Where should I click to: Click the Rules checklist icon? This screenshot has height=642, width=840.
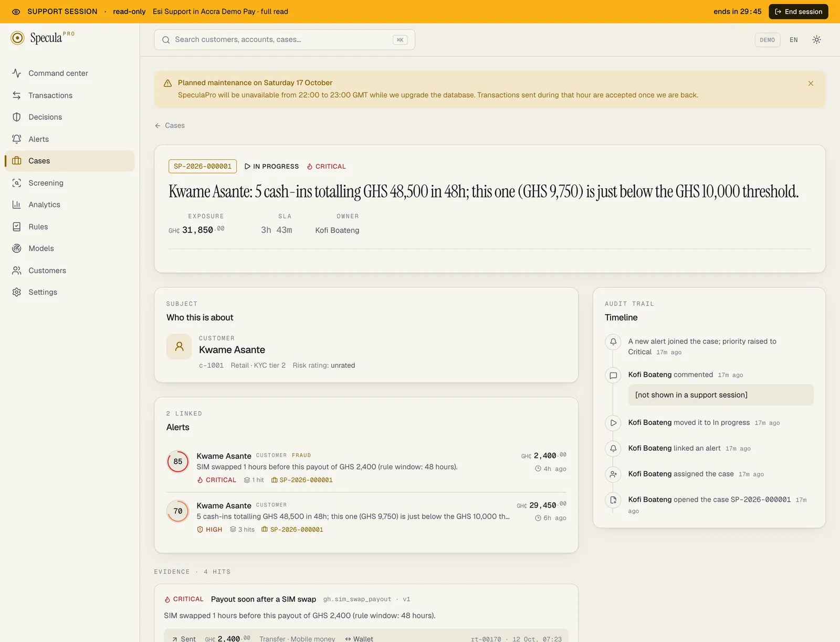(17, 226)
